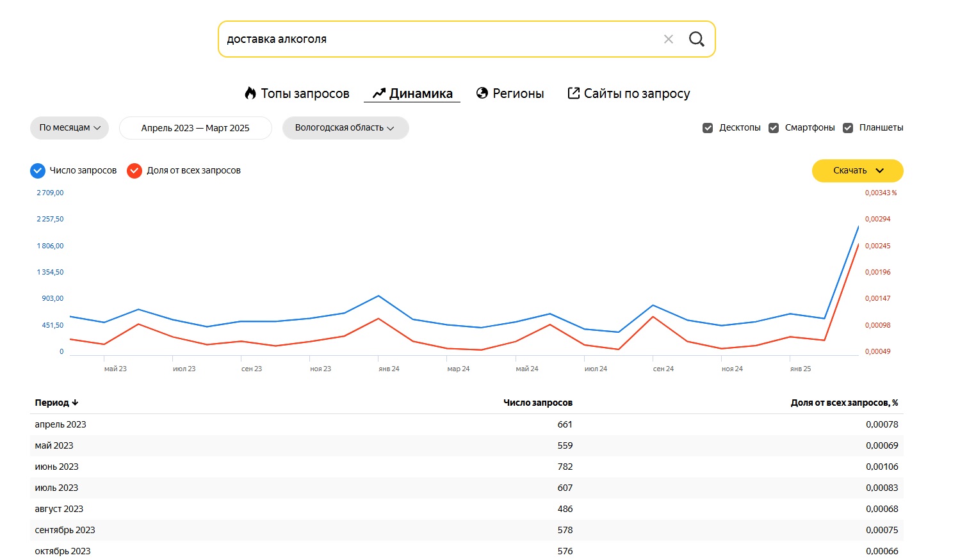Viewport: 960px width, 560px height.
Task: Toggle the Планшеты checkbox
Action: tap(848, 128)
